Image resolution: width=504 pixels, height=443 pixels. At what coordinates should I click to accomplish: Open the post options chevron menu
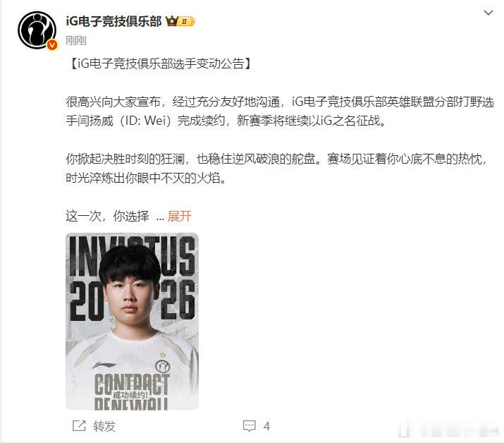pos(488,13)
